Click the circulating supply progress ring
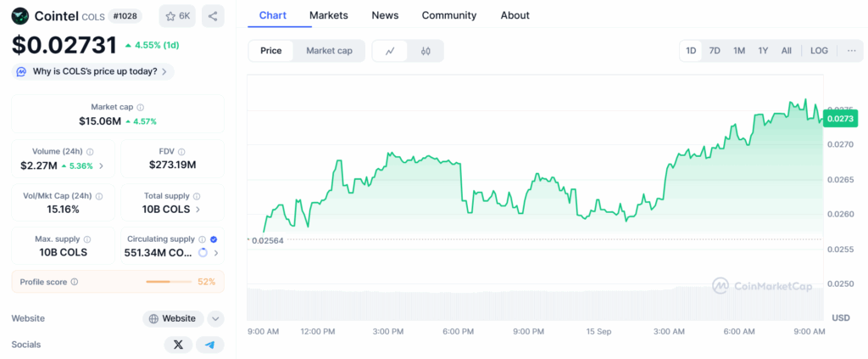The image size is (868, 359). [203, 253]
